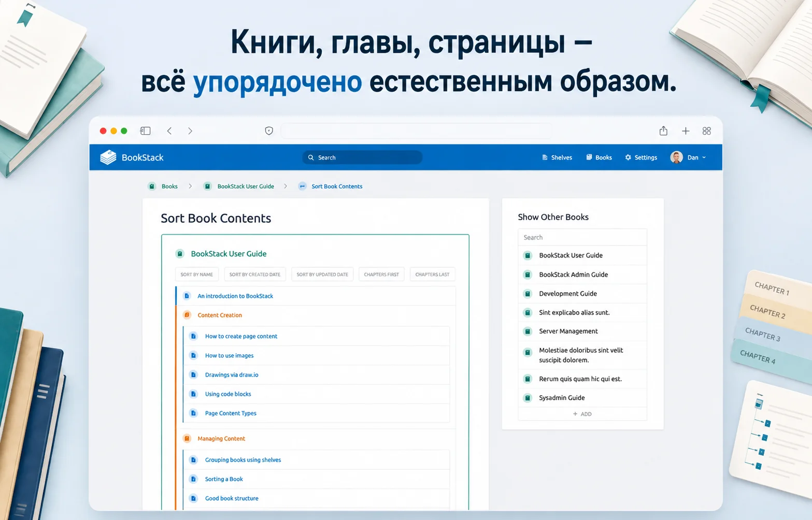Open the Books menu item

(599, 157)
